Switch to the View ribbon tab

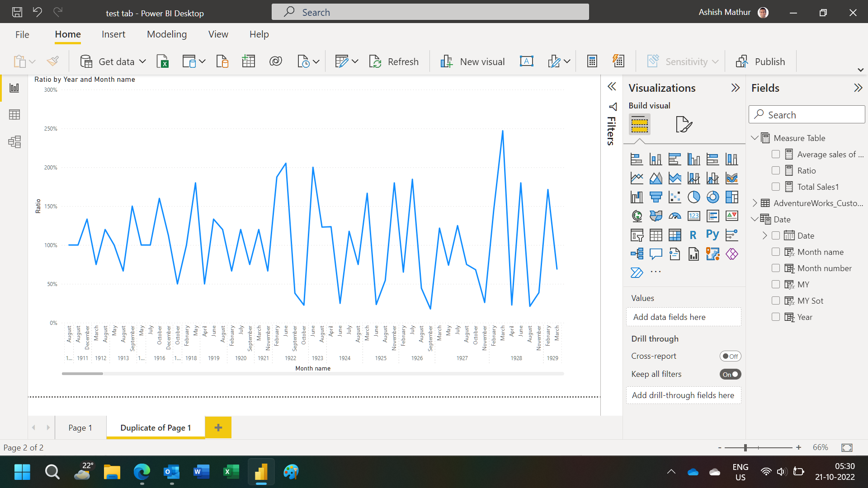218,34
